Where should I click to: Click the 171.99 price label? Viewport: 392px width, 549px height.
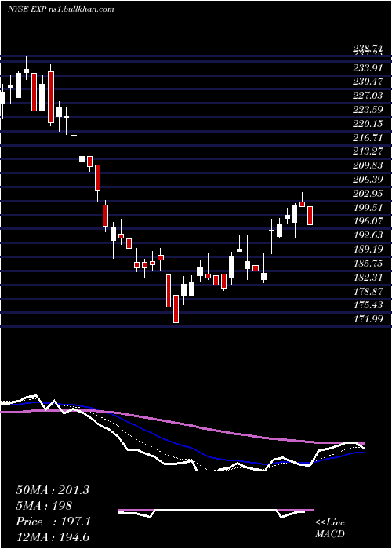367,319
